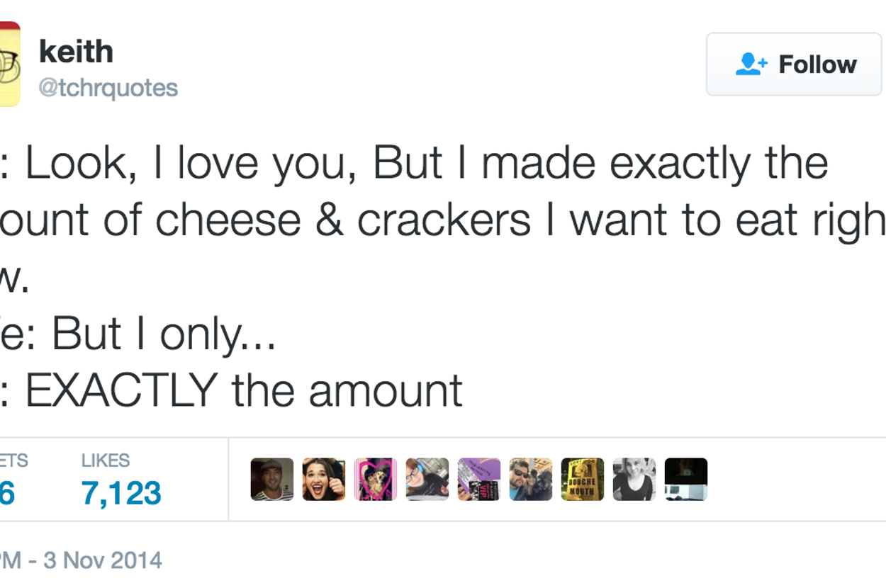886x588 pixels.
Task: Open the retweets count at left edge
Action: [x=7, y=493]
